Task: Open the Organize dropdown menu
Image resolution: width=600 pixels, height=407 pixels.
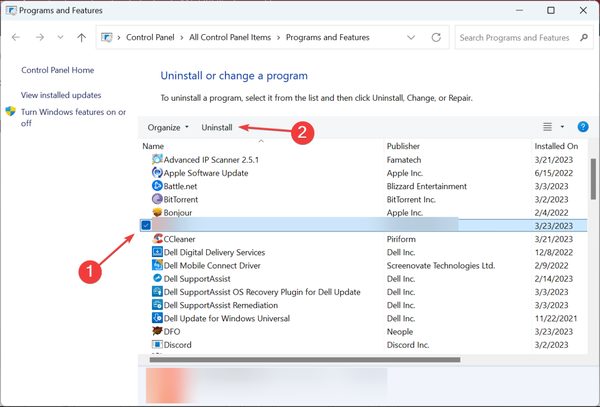Action: point(168,127)
